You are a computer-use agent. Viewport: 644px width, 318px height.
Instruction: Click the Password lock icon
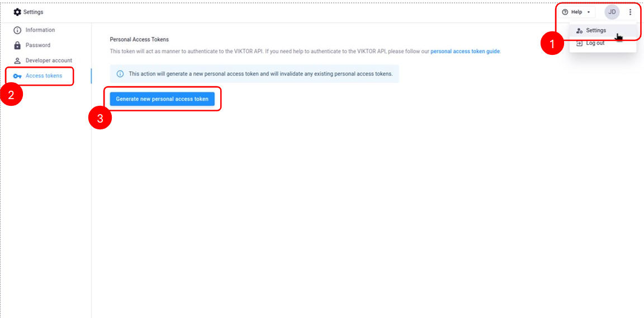pyautogui.click(x=17, y=45)
